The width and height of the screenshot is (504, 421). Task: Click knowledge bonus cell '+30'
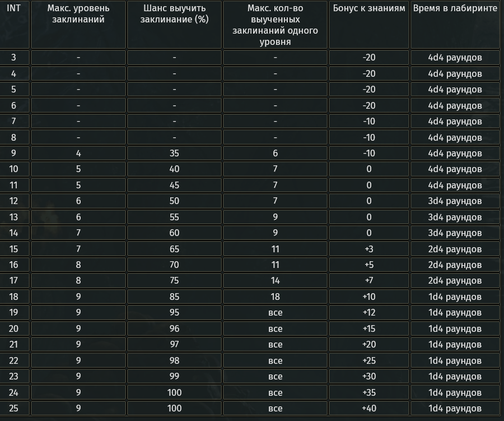pos(369,376)
